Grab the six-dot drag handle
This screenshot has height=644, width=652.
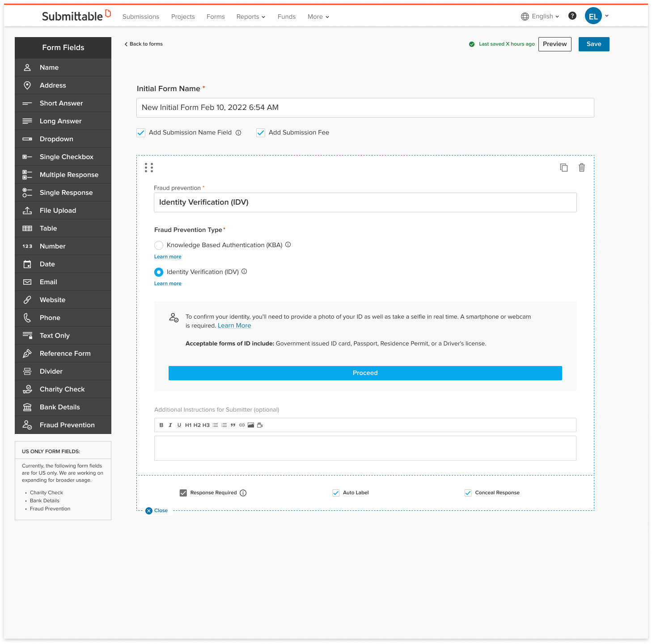149,168
